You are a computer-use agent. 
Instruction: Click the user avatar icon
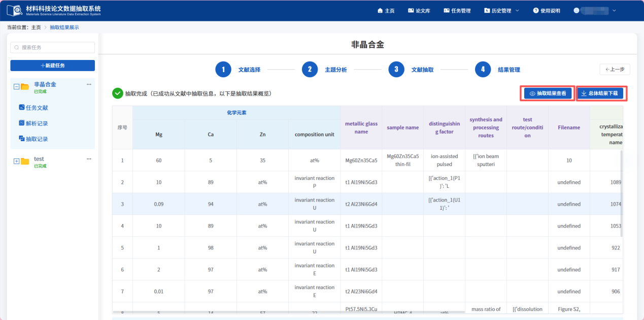577,11
